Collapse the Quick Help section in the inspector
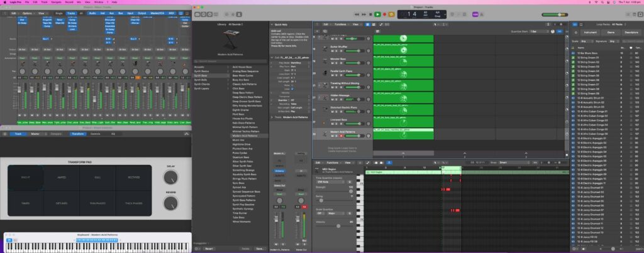The image size is (644, 253). (x=272, y=24)
